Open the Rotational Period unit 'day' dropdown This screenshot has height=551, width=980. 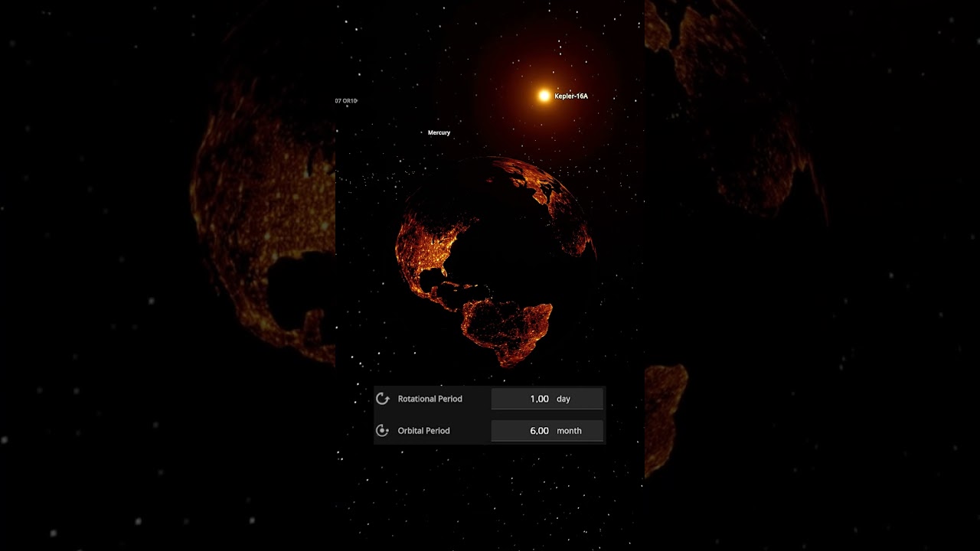563,399
